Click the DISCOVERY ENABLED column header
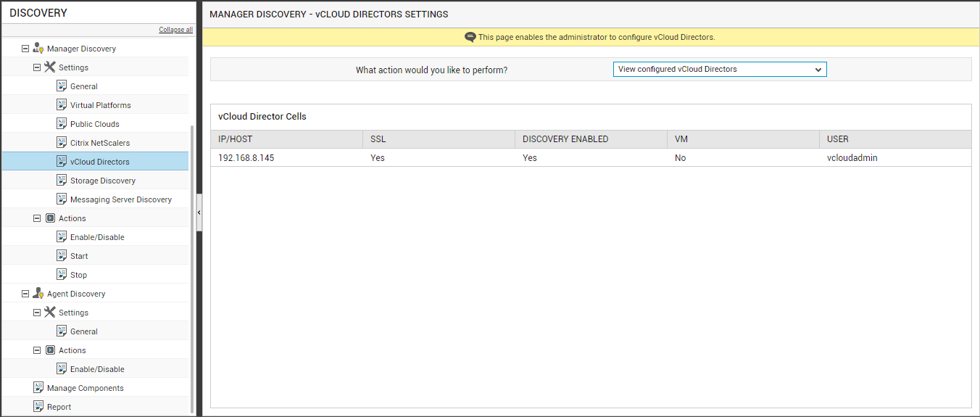 591,139
